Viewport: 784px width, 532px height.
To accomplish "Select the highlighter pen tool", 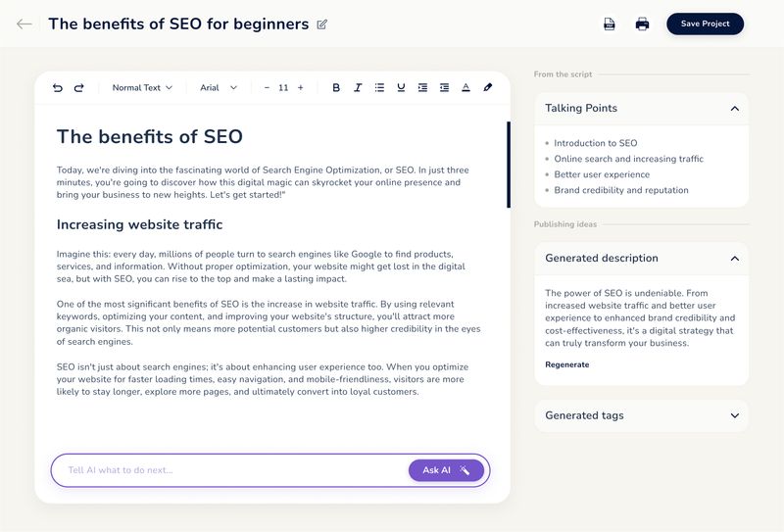I will 487,88.
